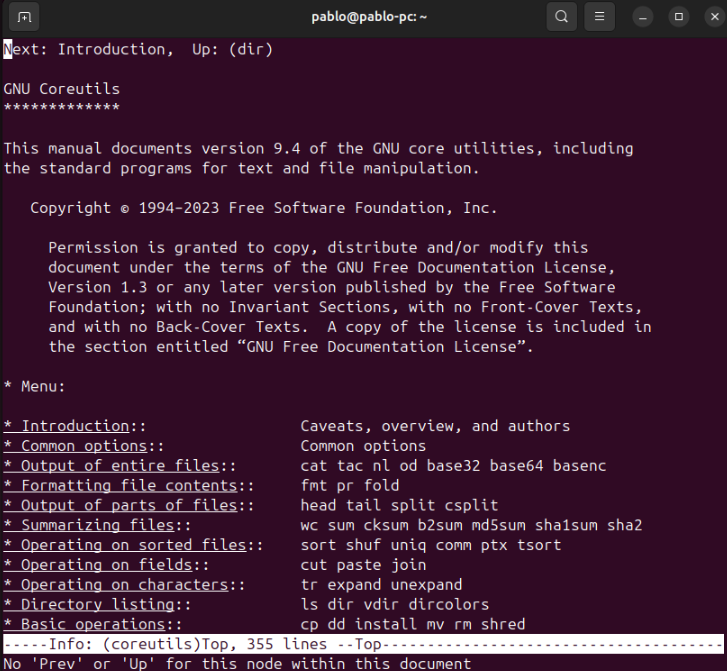
Task: Click the "No 'Prev' or 'Up'" message
Action: [x=237, y=663]
